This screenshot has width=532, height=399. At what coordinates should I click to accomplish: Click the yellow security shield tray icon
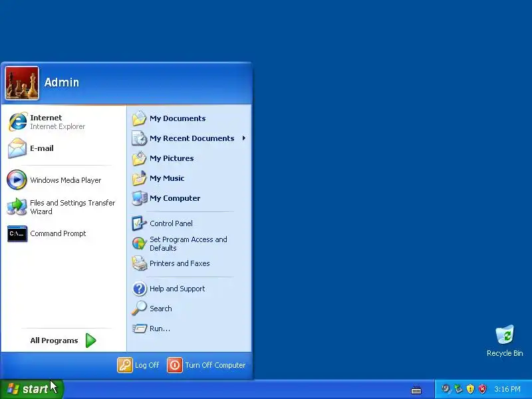pyautogui.click(x=470, y=389)
